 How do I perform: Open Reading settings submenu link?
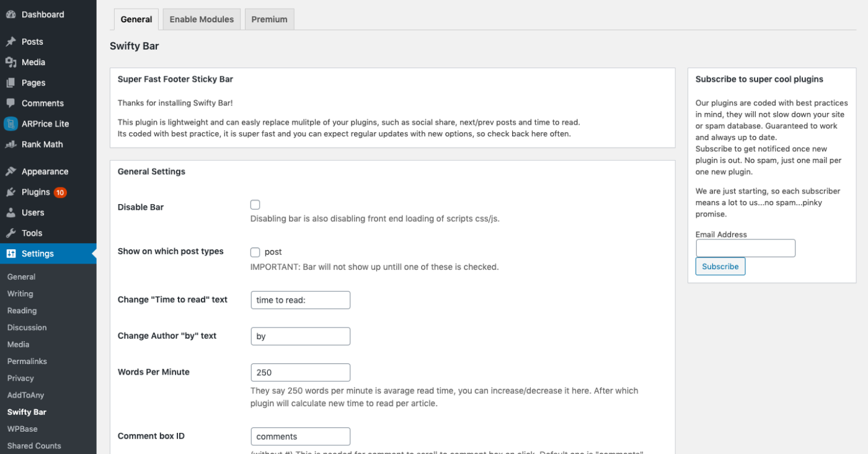[x=22, y=310]
